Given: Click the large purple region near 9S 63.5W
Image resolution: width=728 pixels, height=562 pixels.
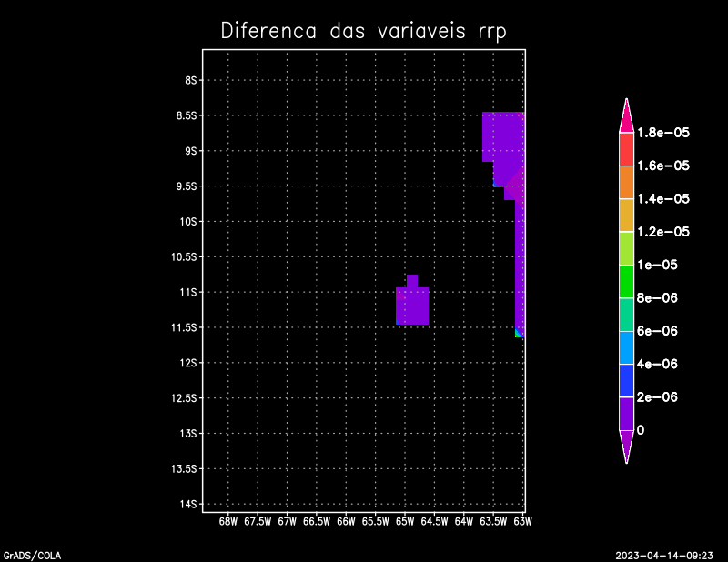Looking at the screenshot, I should pyautogui.click(x=502, y=136).
